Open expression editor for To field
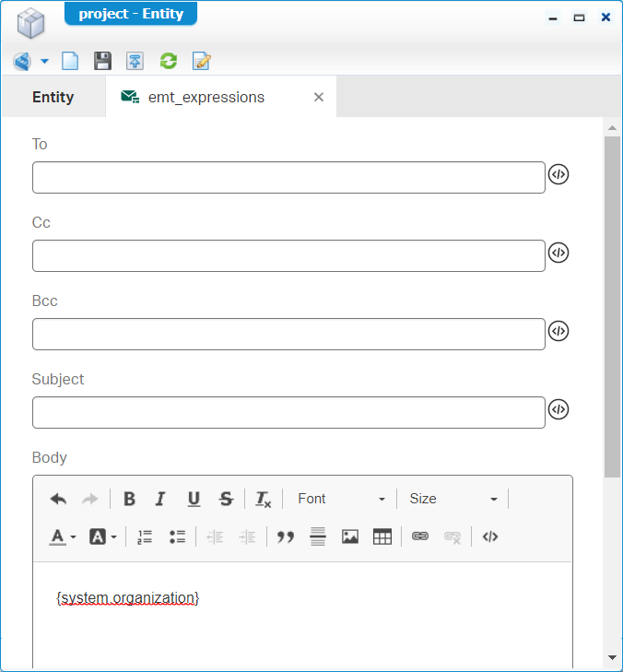623x672 pixels. pos(558,174)
